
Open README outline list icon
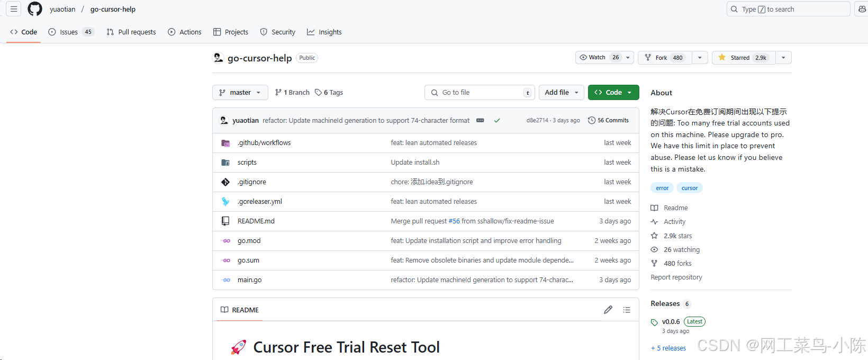(x=627, y=310)
